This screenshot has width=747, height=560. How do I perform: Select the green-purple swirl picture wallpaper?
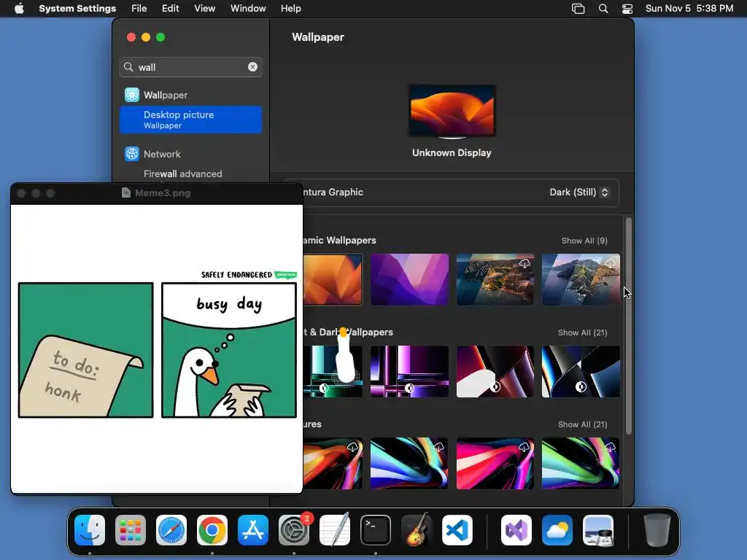(581, 463)
